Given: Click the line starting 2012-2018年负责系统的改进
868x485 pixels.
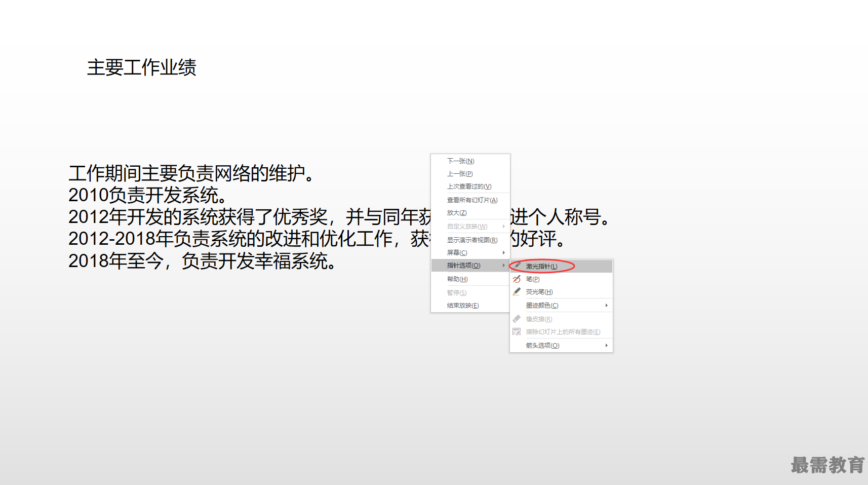Looking at the screenshot, I should 317,239.
